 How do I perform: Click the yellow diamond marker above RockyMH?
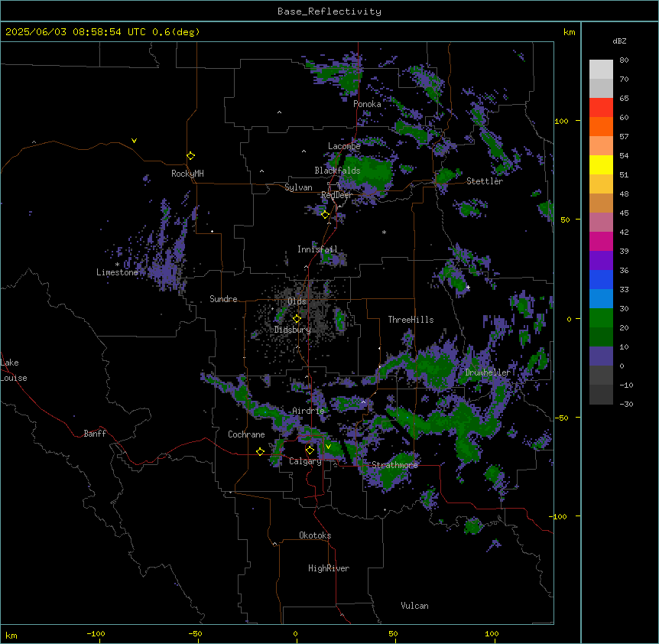point(190,156)
